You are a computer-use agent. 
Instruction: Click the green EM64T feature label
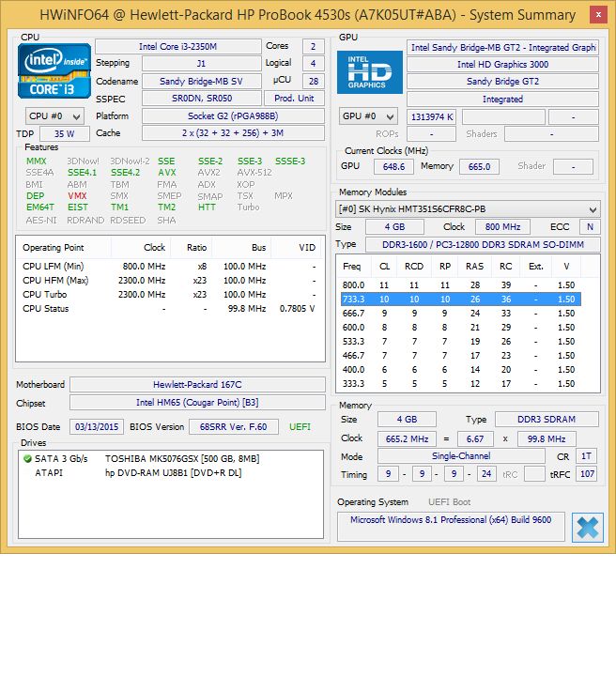pos(40,207)
